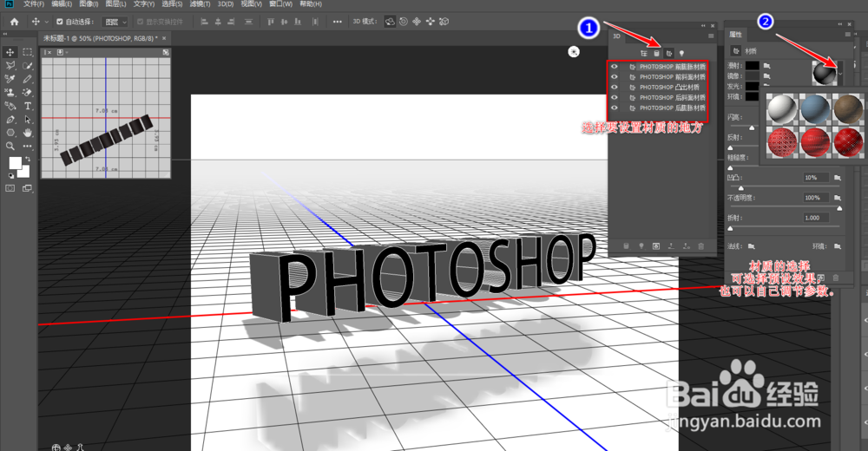This screenshot has width=868, height=451.
Task: Hide PHOTOSHOP 后斜面材质 via eye icon
Action: 615,97
